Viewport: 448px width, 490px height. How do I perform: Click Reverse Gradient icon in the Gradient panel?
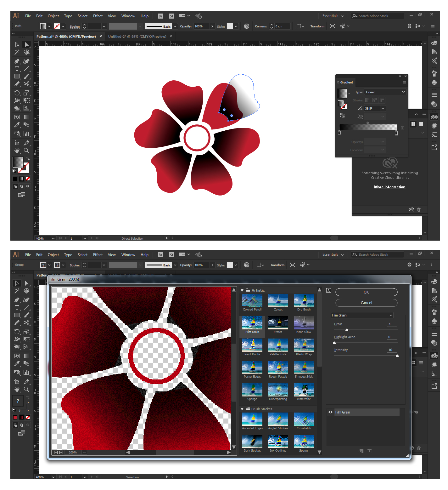pos(342,115)
